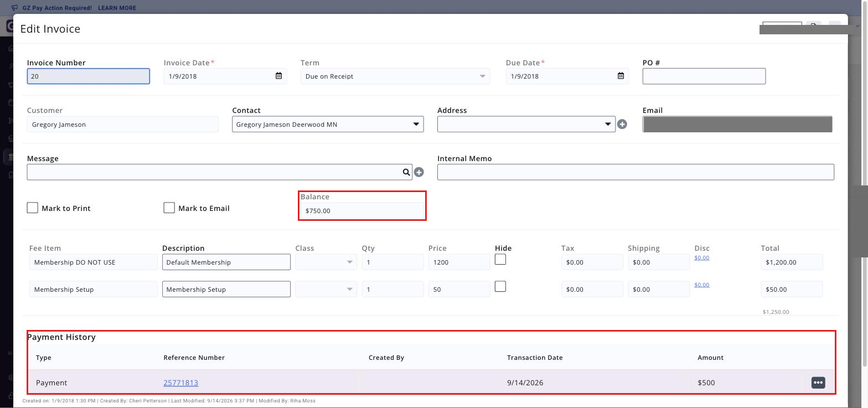Tick Hide for Default Membership line
Image resolution: width=868 pixels, height=408 pixels.
pyautogui.click(x=500, y=259)
